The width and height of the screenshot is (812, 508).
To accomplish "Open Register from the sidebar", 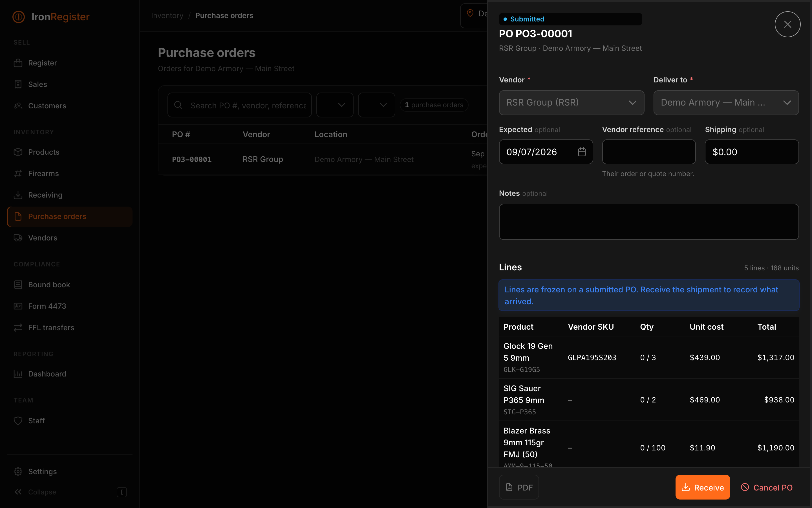I will pyautogui.click(x=69, y=63).
